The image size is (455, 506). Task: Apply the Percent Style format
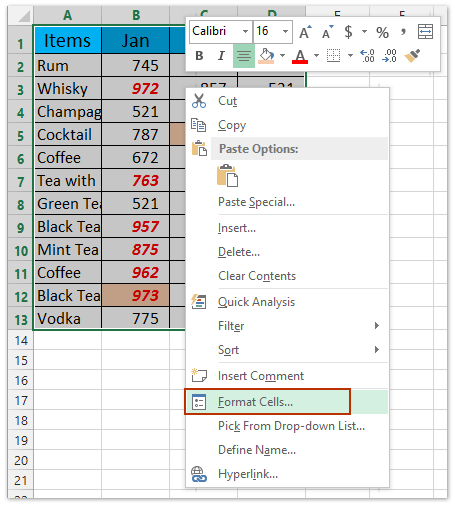coord(382,32)
